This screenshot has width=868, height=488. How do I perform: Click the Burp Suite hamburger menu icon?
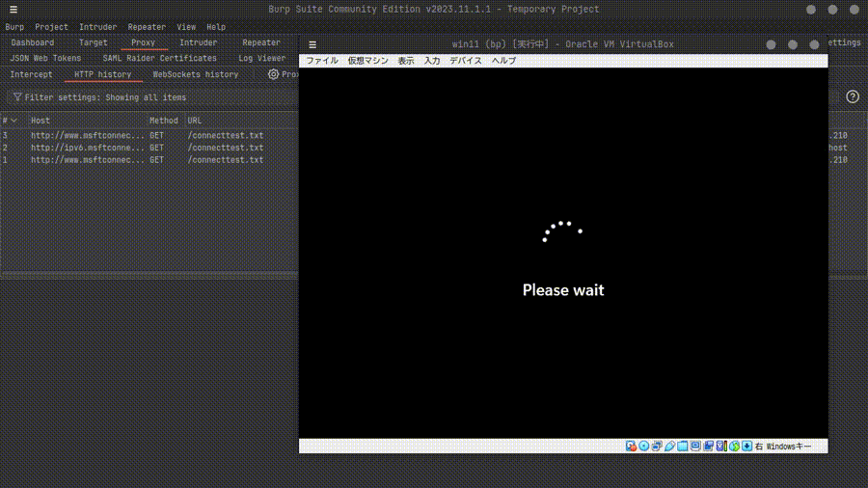point(14,10)
